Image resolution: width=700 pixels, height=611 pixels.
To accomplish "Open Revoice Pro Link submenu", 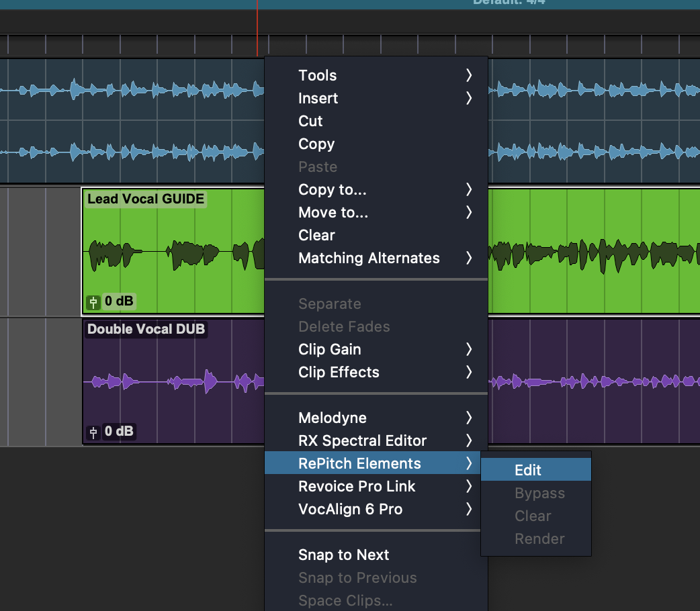I will pyautogui.click(x=357, y=486).
